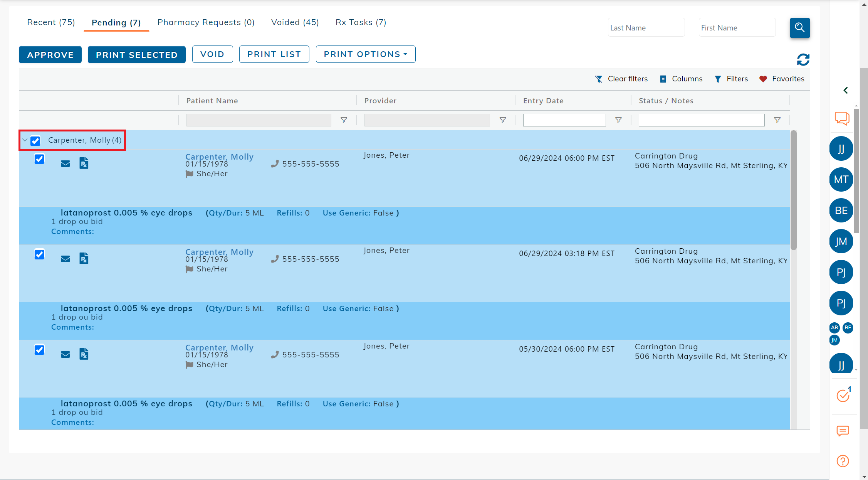The height and width of the screenshot is (480, 868).
Task: Open the Pharmacy Requests (0) tab
Action: coord(206,22)
